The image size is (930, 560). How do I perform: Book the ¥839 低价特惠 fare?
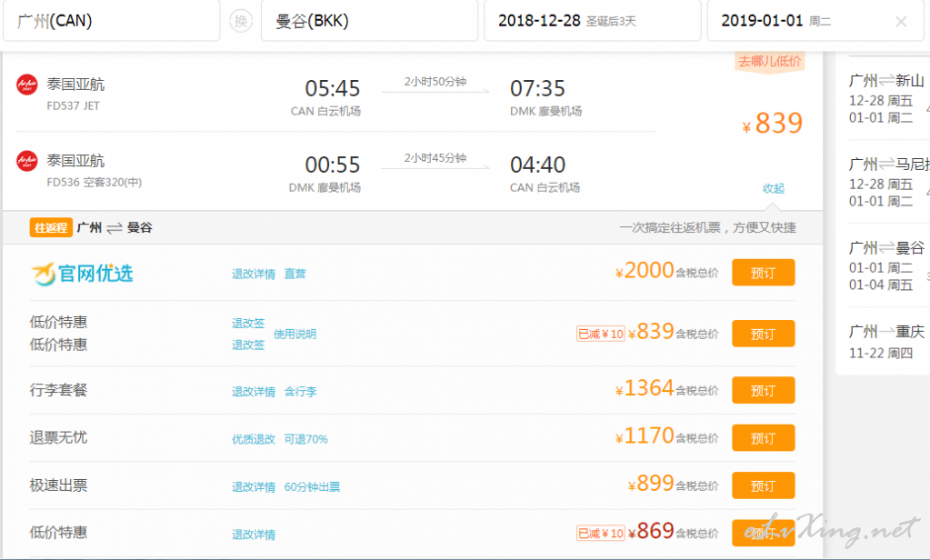coord(764,334)
